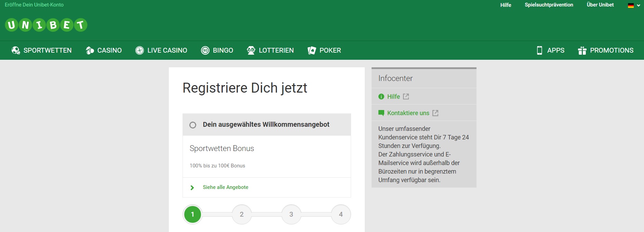Click the Poker cards icon
Viewport: 644px width, 232px height.
click(x=312, y=51)
